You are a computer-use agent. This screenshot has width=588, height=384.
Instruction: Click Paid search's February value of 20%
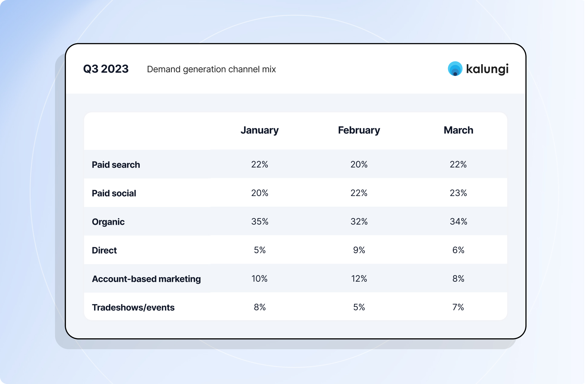click(x=359, y=164)
